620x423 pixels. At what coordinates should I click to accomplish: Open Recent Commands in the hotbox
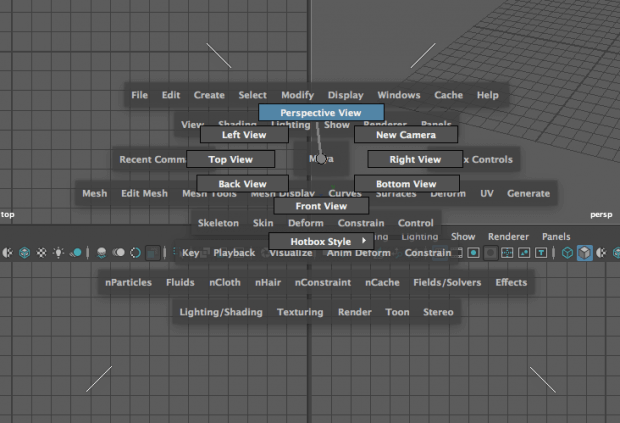coord(152,159)
